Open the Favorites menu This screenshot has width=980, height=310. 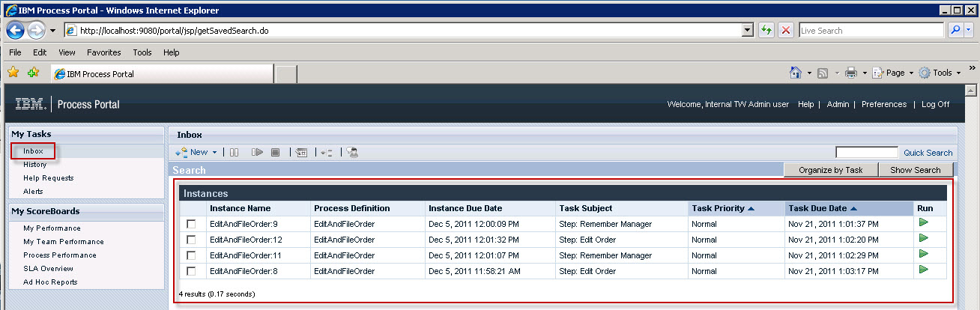103,52
